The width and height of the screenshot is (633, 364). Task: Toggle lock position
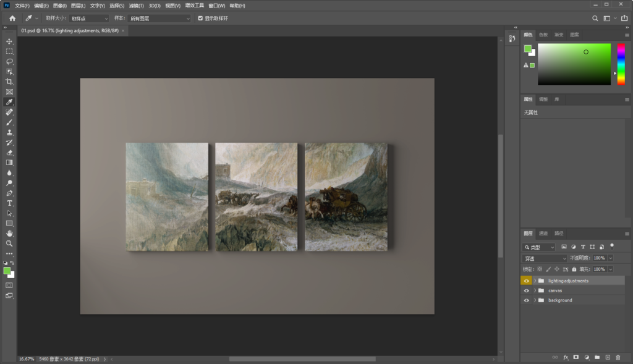pyautogui.click(x=557, y=269)
